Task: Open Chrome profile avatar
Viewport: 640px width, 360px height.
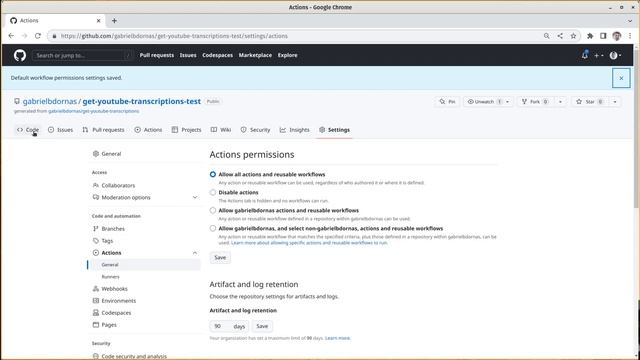Action: pos(617,36)
